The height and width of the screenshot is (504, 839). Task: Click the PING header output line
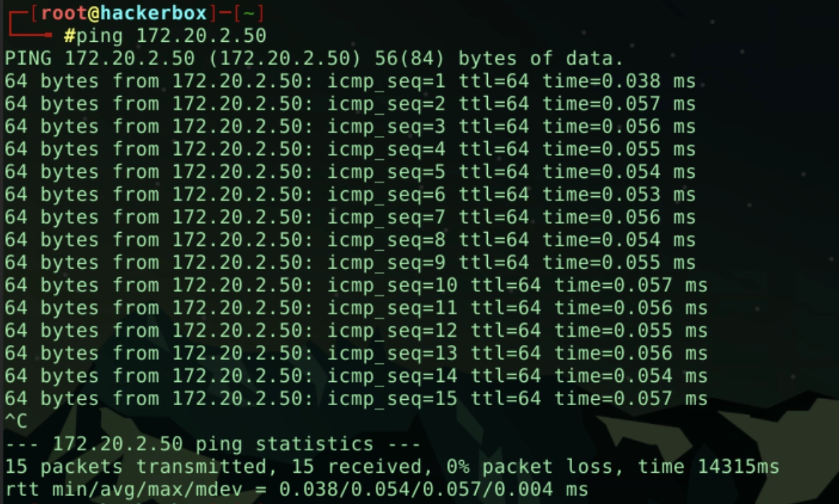point(314,58)
